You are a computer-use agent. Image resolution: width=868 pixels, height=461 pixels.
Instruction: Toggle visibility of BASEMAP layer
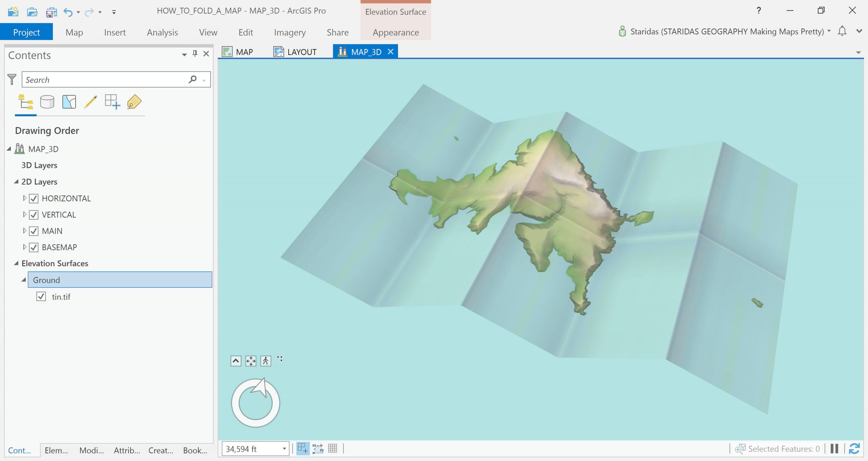pos(34,247)
